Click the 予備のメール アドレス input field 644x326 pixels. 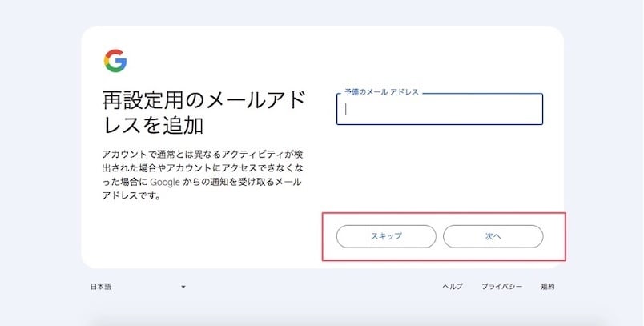[440, 110]
